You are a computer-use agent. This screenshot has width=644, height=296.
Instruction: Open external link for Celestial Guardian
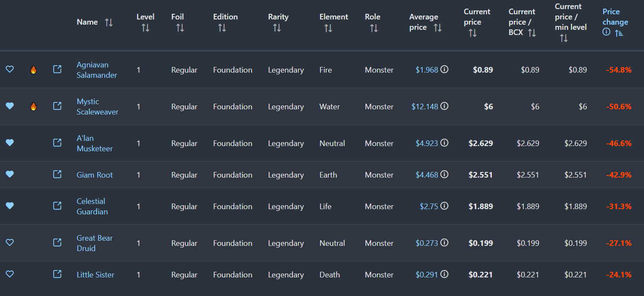click(57, 206)
